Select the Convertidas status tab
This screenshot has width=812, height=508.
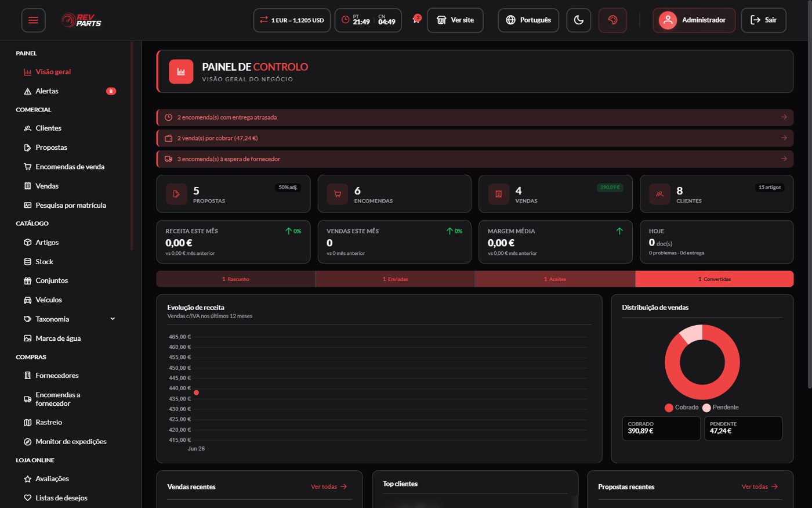tap(715, 279)
